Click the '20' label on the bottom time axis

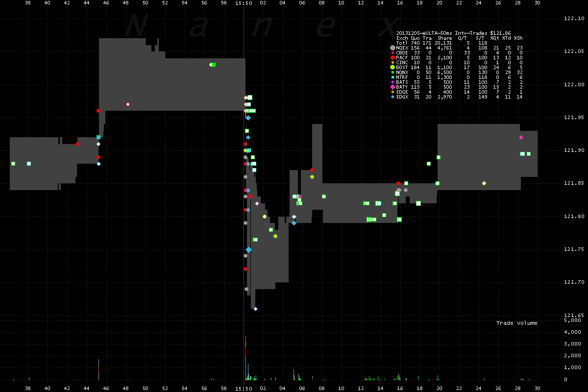click(x=440, y=388)
